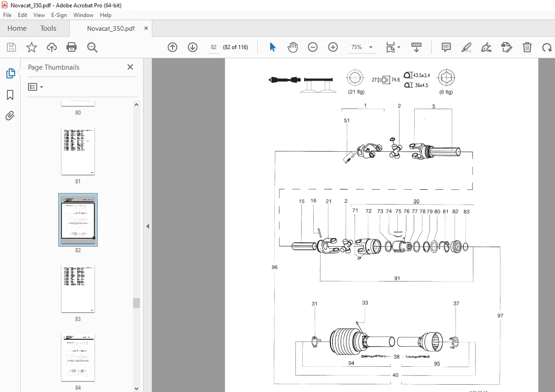The height and width of the screenshot is (392, 555).
Task: Click the thumbnail panel scrollbar handle
Action: point(136,303)
